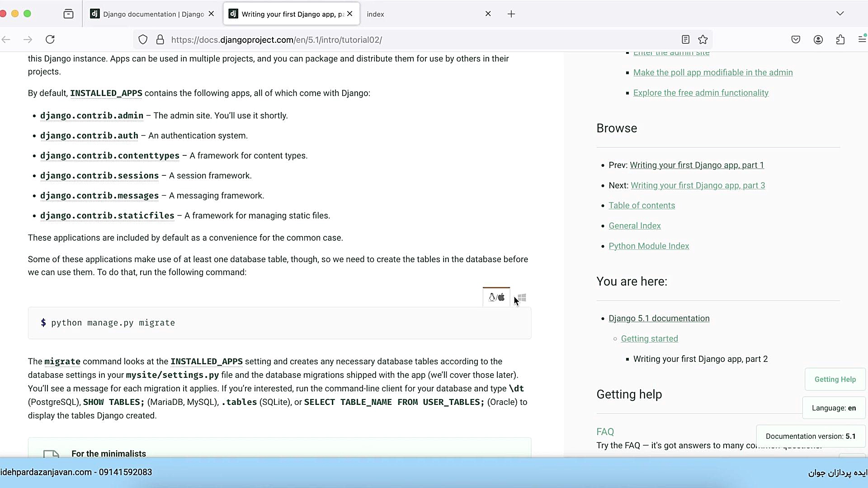The width and height of the screenshot is (868, 488).
Task: Click INSTALLED_APPS link in the migrate paragraph
Action: [x=207, y=361]
